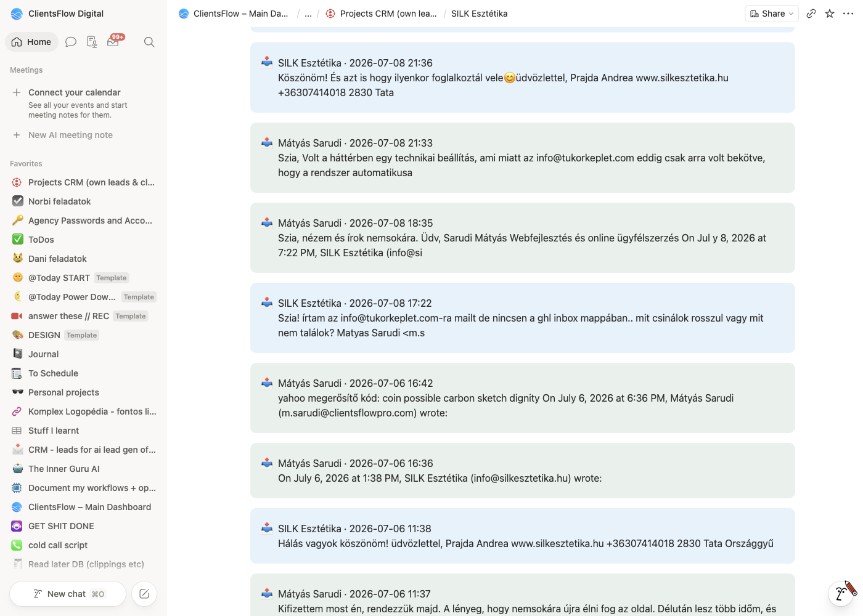Open the Share dropdown
The image size is (863, 616).
[x=772, y=14]
